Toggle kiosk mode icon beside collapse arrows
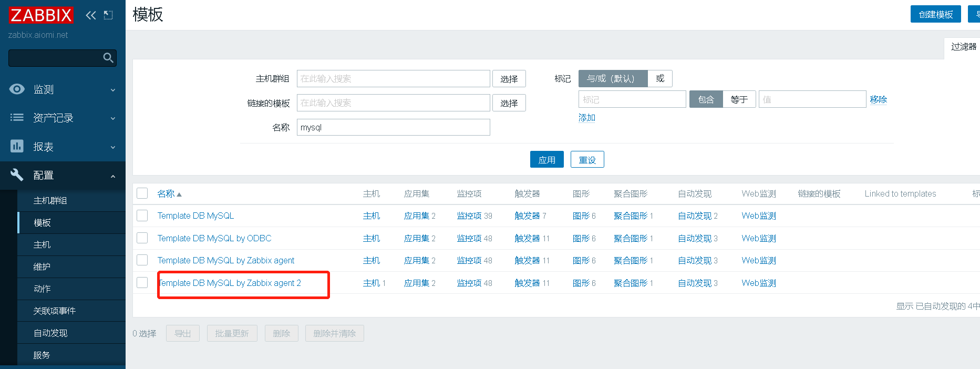The image size is (980, 369). tap(108, 15)
